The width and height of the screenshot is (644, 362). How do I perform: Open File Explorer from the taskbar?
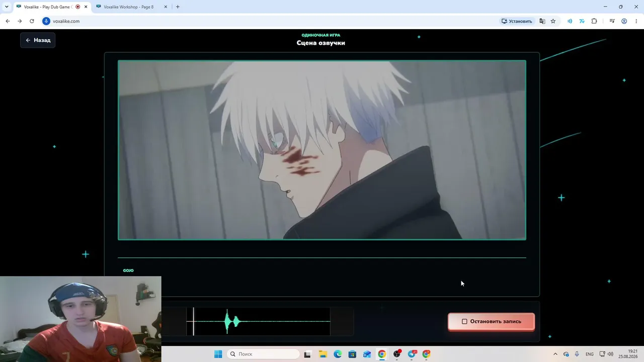pyautogui.click(x=323, y=354)
